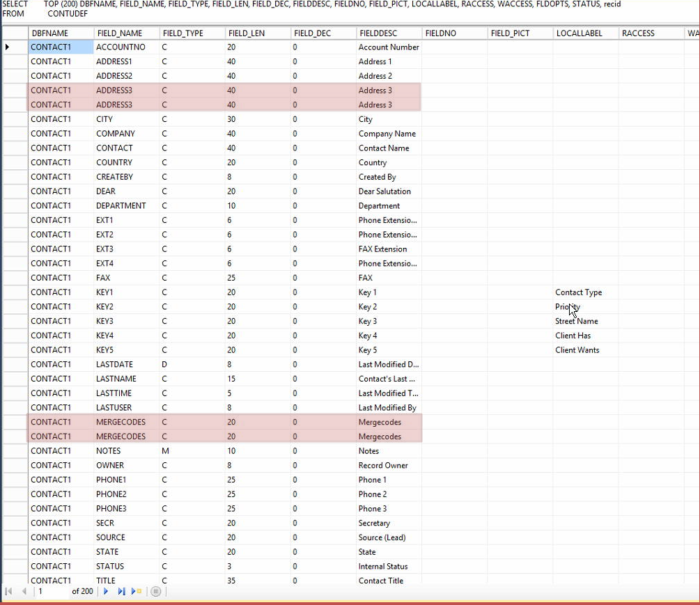Screen dimensions: 700x605
Task: Move to new row icon
Action: (137, 591)
